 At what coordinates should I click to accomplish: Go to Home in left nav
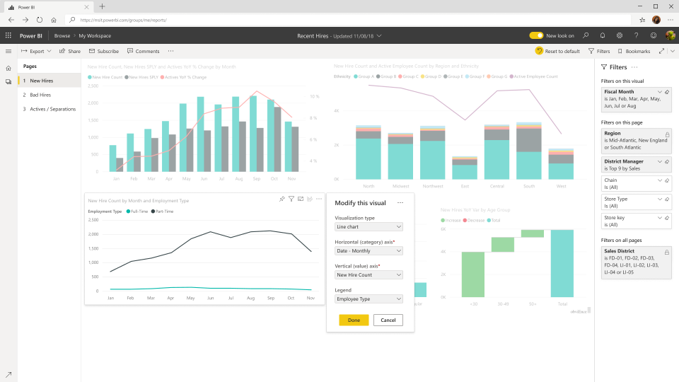click(x=8, y=68)
